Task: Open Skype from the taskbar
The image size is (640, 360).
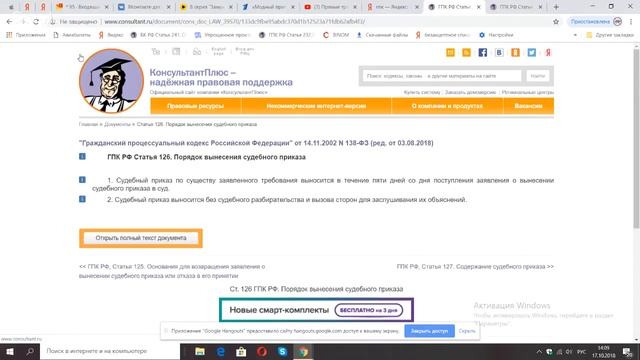Action: tap(282, 351)
